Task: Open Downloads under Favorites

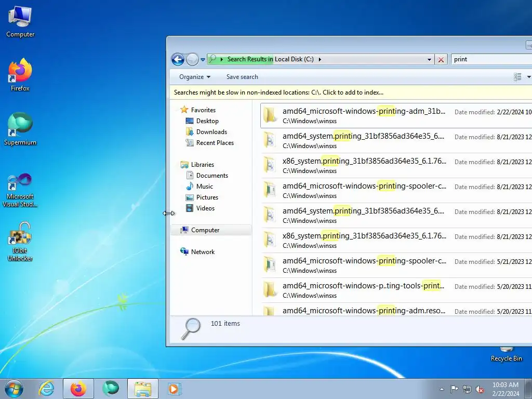Action: point(211,131)
